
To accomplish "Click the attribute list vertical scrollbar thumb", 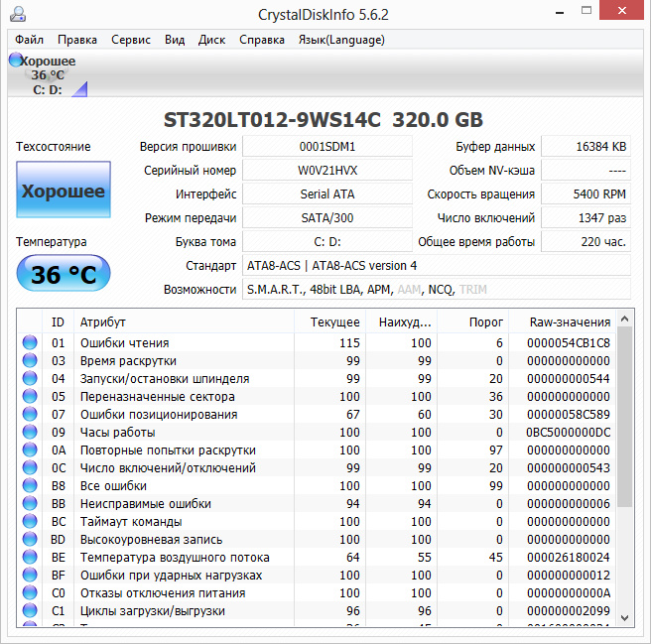I will click(x=624, y=417).
